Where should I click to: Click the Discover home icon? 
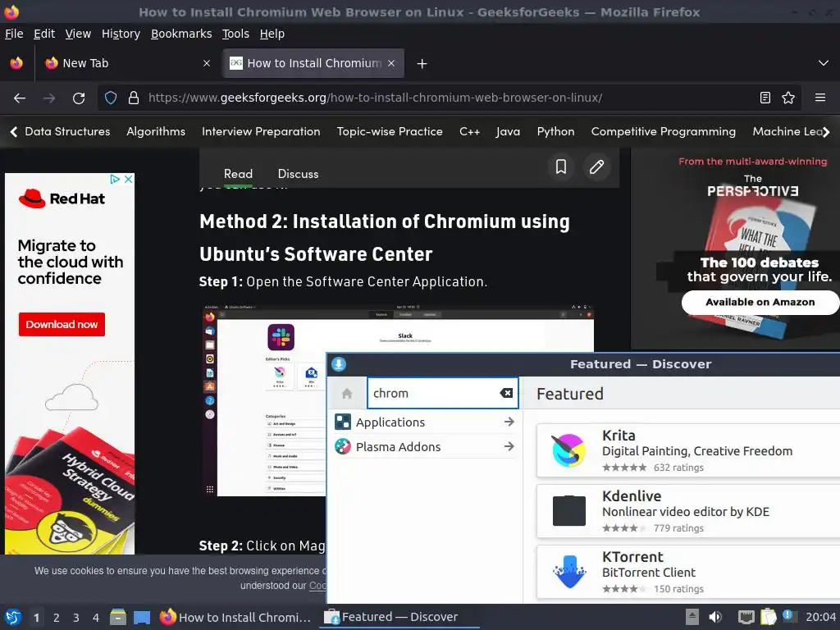point(347,394)
